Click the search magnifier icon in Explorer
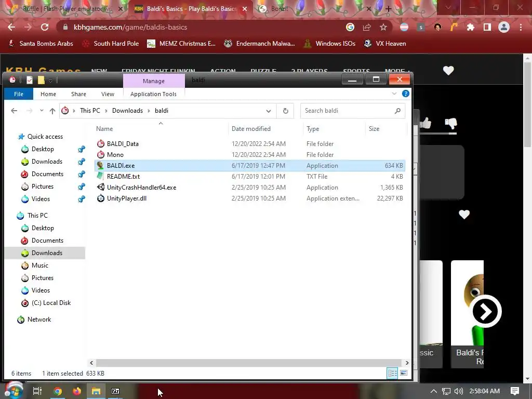Image resolution: width=532 pixels, height=399 pixels. tap(397, 111)
